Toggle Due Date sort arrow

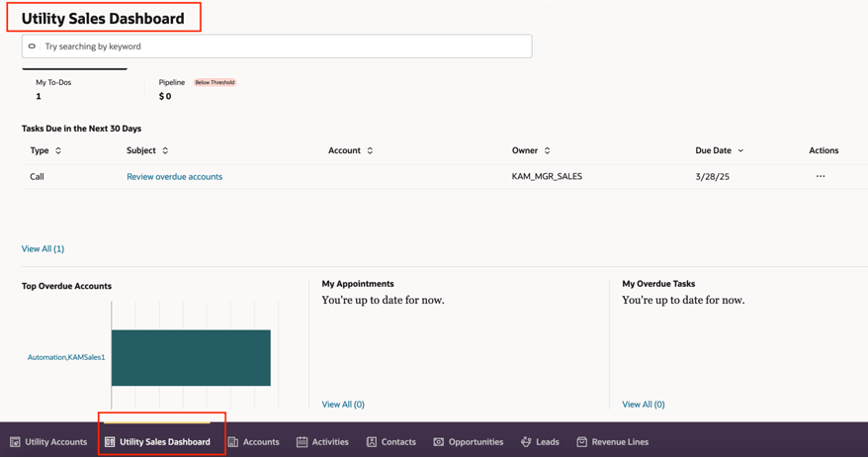click(x=740, y=150)
